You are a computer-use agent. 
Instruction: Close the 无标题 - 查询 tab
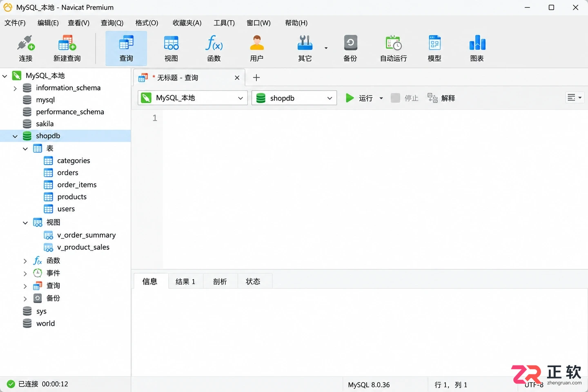click(237, 78)
